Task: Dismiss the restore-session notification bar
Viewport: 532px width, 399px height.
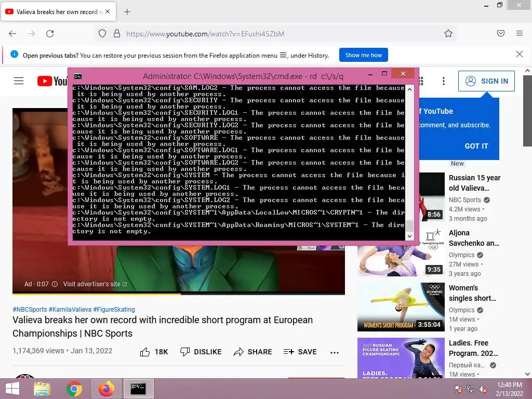Action: click(520, 54)
